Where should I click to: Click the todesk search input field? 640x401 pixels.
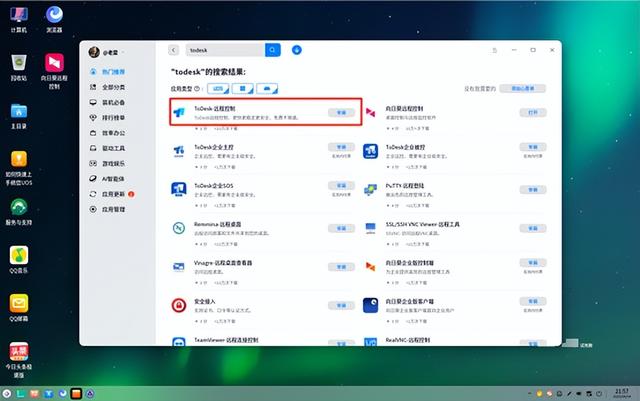tap(225, 50)
